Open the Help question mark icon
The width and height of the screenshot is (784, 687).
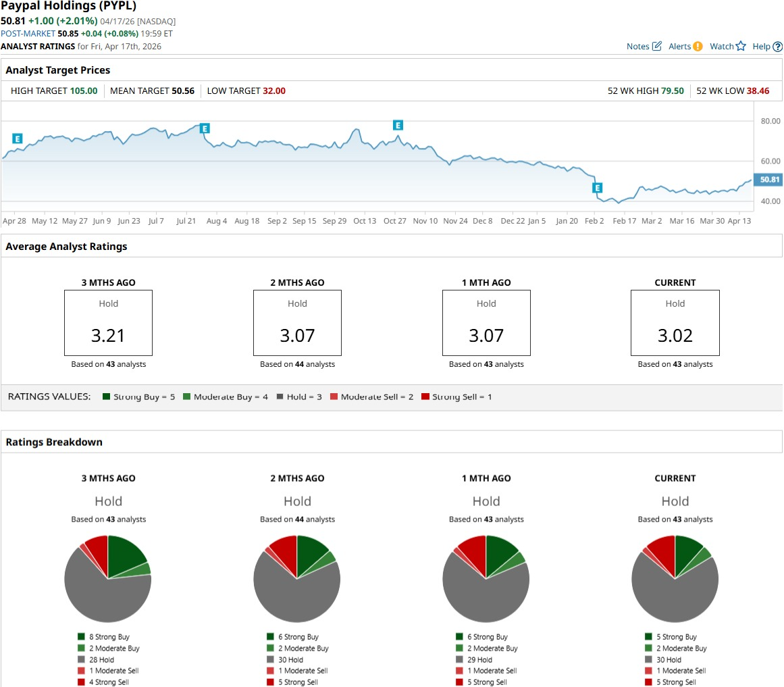(777, 47)
